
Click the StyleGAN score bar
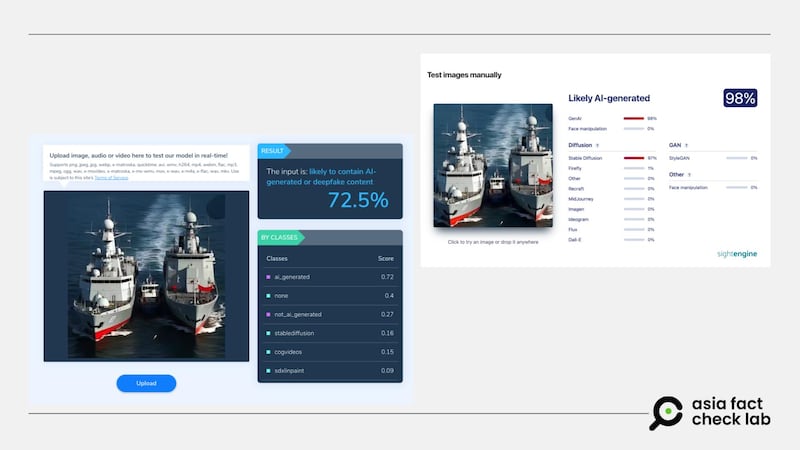pos(737,158)
